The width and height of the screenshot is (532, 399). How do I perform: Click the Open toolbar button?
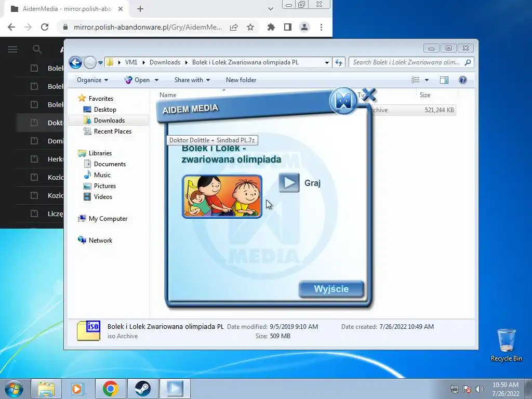click(137, 80)
